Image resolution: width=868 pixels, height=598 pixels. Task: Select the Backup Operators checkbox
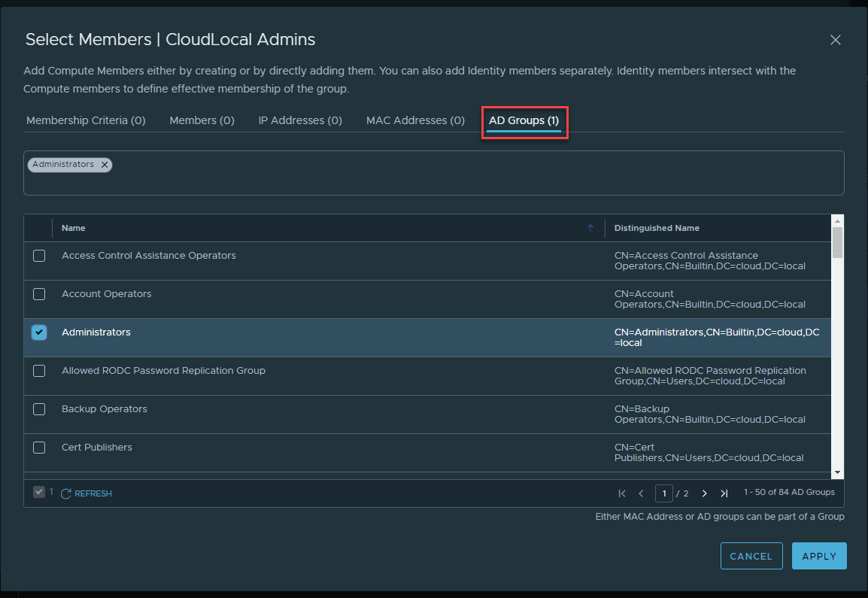coord(39,409)
